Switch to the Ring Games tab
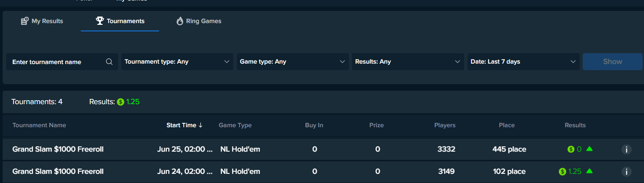Screen dimensions: 644x183 (199, 21)
